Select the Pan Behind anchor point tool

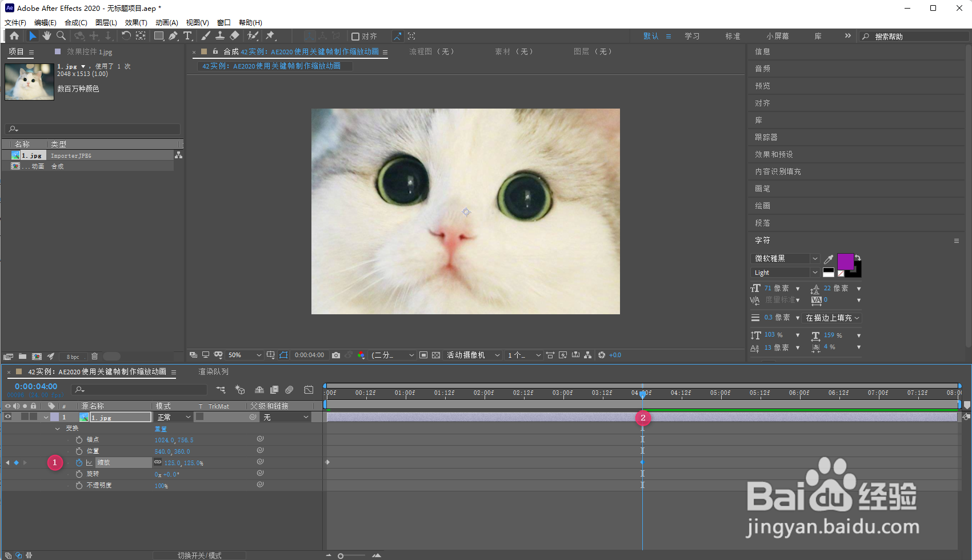(141, 36)
